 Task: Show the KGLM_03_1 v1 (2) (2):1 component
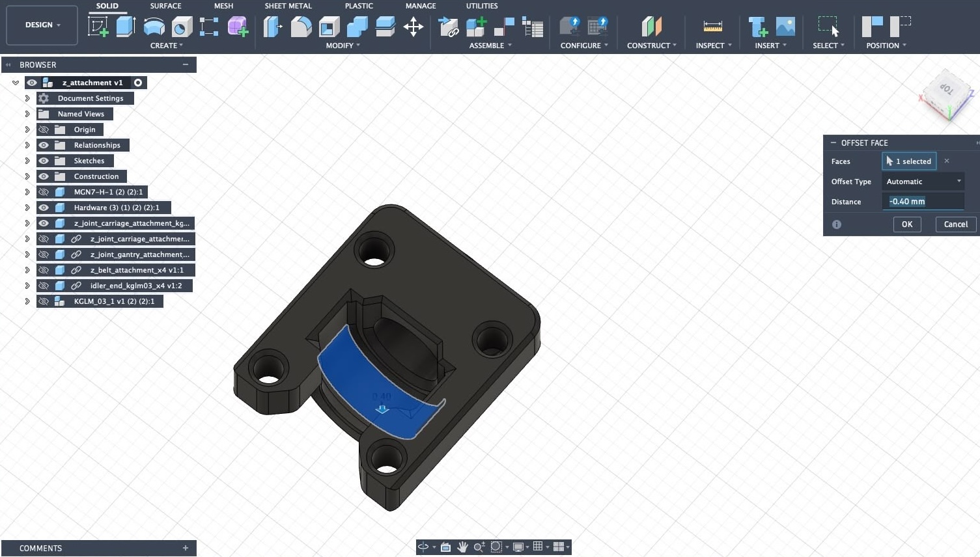point(44,301)
